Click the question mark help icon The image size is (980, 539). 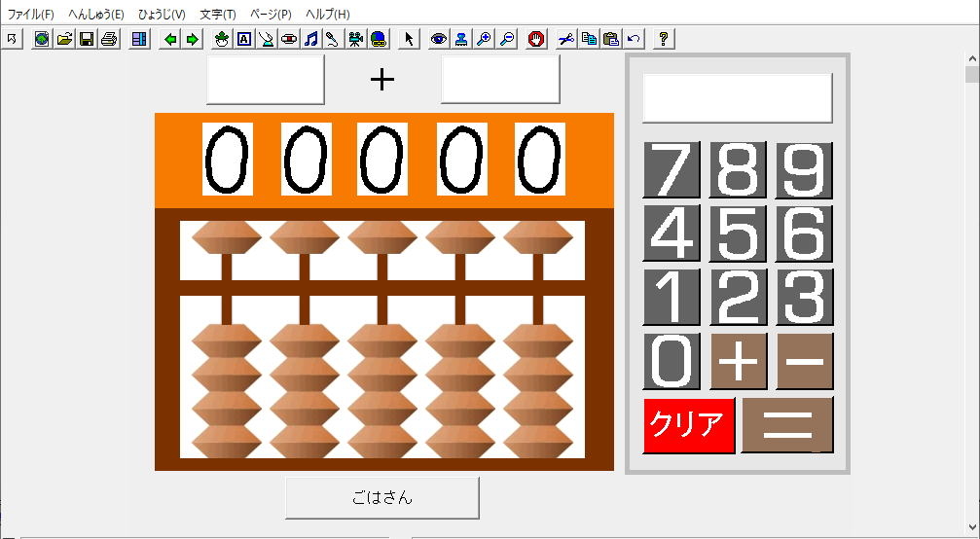click(664, 39)
